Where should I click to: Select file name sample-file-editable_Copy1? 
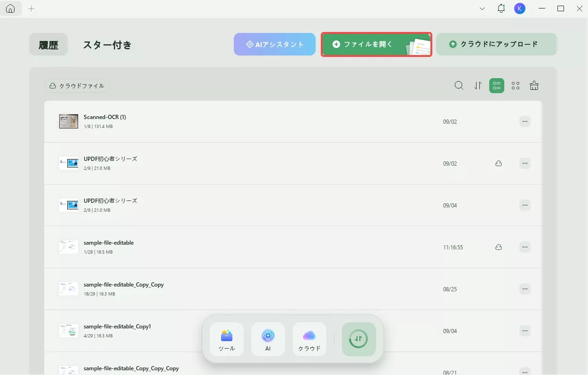(x=117, y=327)
